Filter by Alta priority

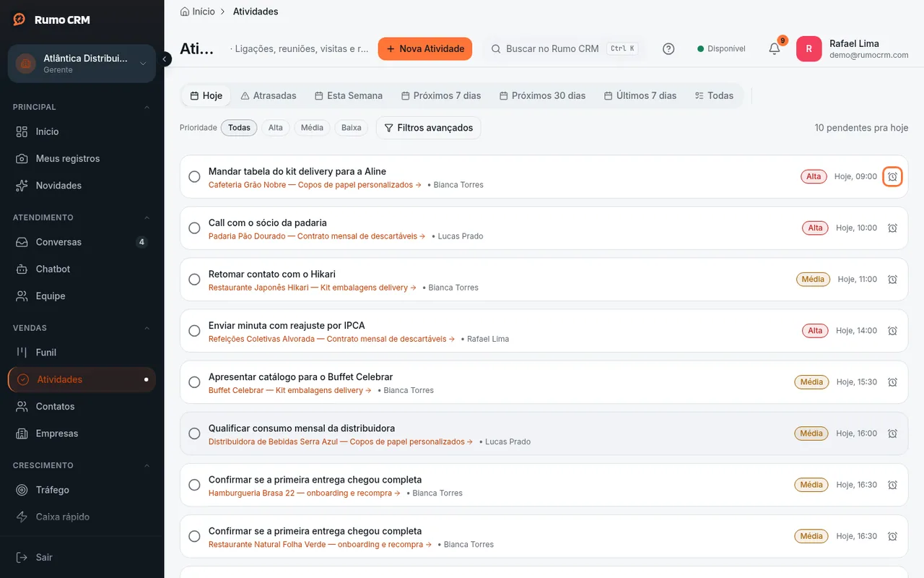(276, 128)
